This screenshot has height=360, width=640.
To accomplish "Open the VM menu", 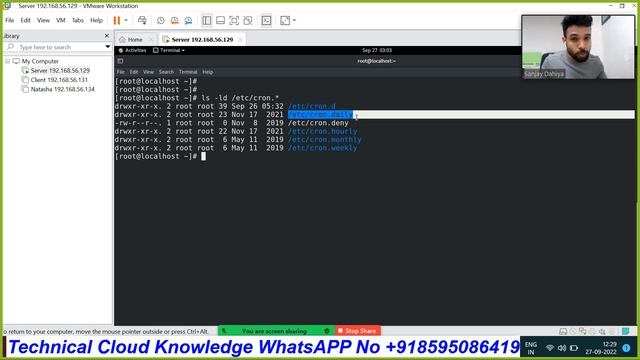I will point(60,20).
